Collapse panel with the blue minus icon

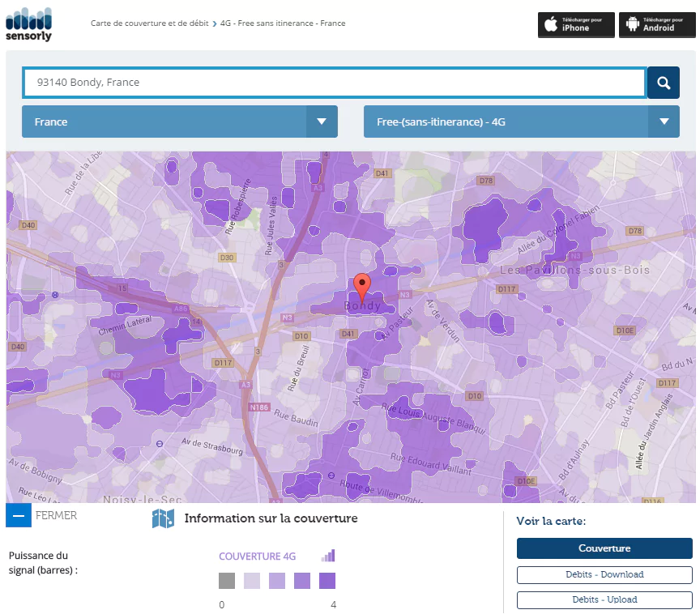click(19, 515)
